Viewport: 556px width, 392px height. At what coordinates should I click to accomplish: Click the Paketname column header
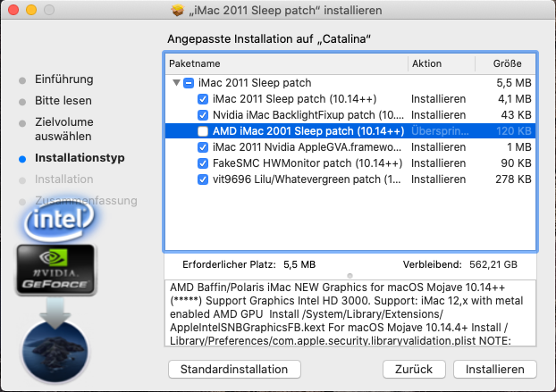(287, 63)
